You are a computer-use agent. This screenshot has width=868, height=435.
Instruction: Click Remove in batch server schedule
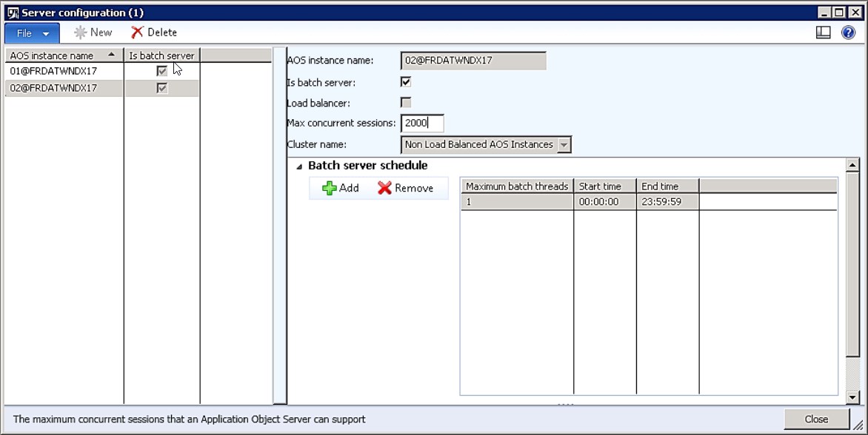[406, 188]
